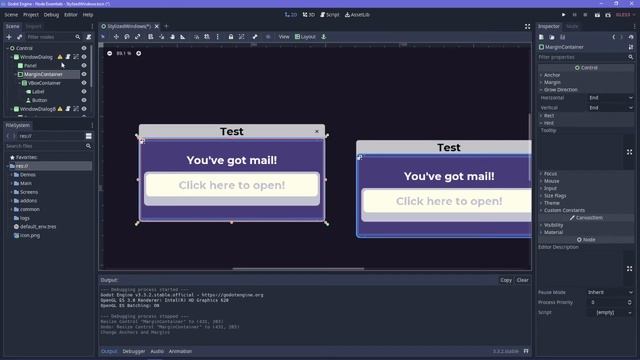This screenshot has height=360, width=640.
Task: Click the script icon on WindowDialog8 node
Action: pos(68,109)
